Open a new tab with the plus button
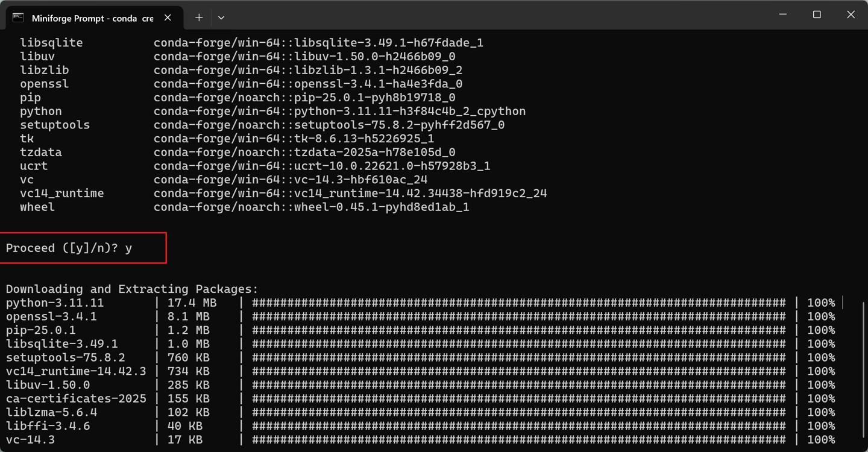The height and width of the screenshot is (452, 868). (199, 18)
